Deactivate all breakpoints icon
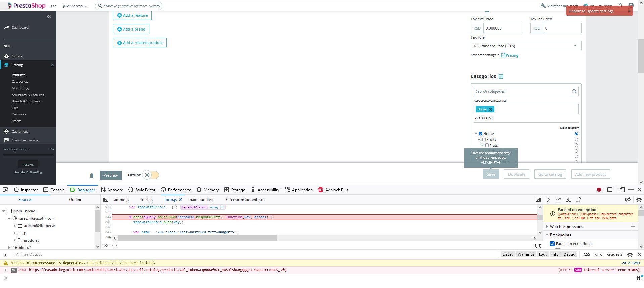 (628, 200)
